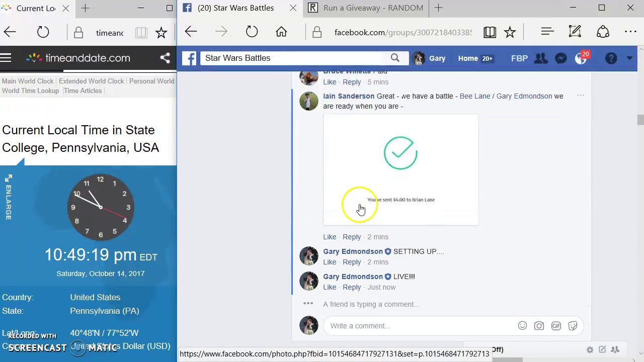Open Facebook notifications globe
Screen dimensions: 644x362
pos(581,59)
